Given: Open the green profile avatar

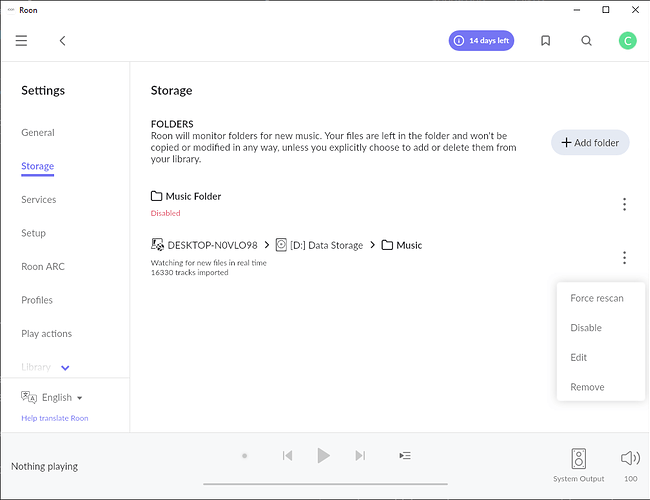Looking at the screenshot, I should tap(627, 41).
